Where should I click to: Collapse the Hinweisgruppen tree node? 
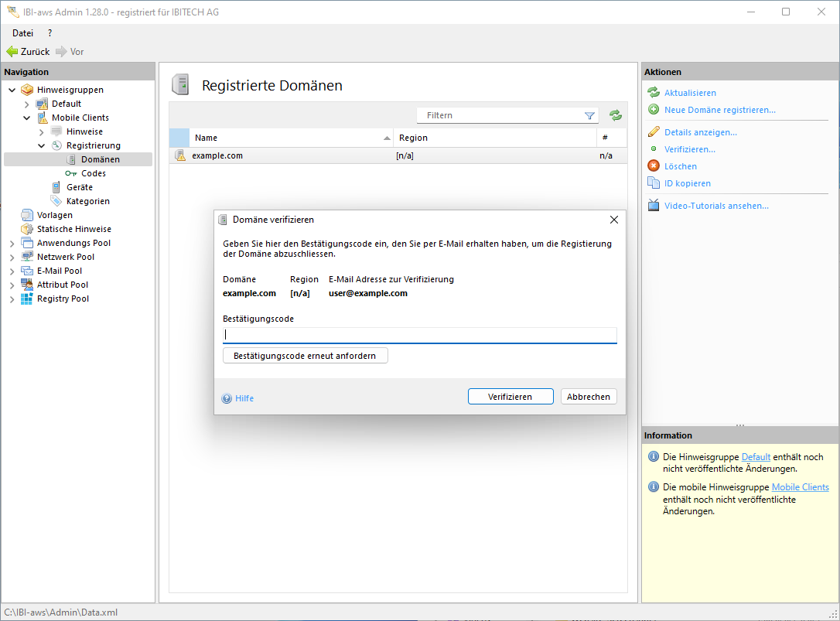coord(12,90)
